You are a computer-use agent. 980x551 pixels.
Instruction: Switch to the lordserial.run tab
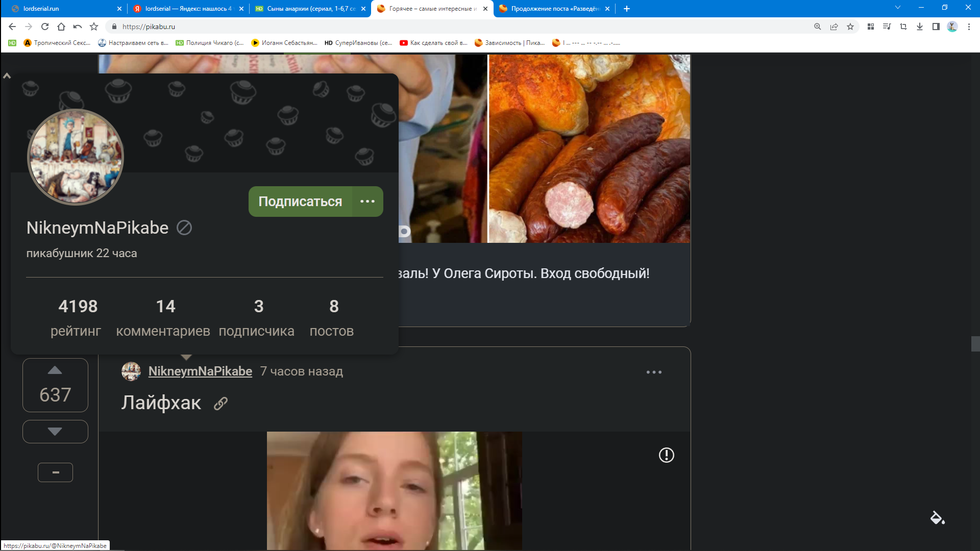point(66,9)
